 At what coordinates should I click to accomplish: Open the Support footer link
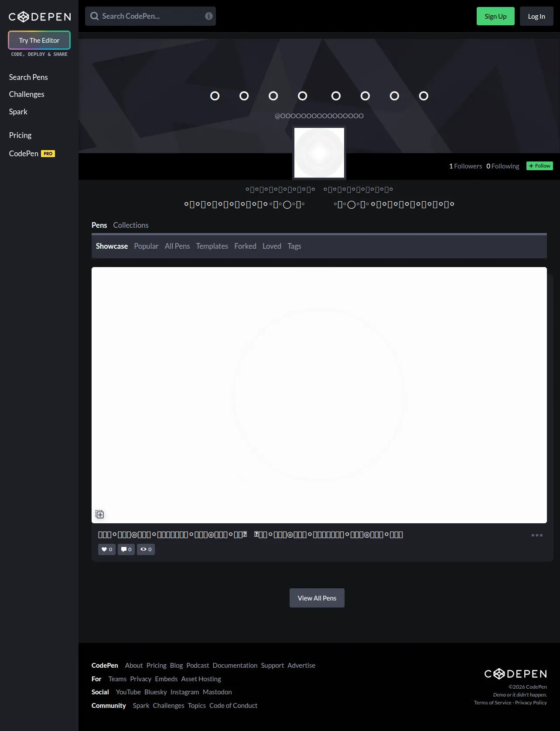tap(273, 666)
